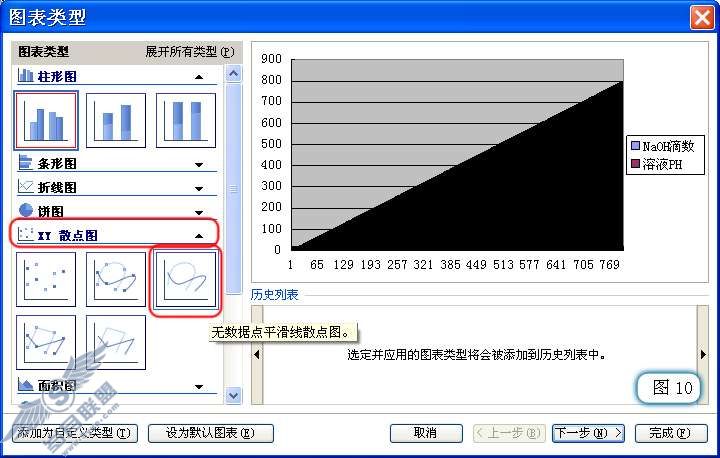This screenshot has height=458, width=720.
Task: Pick the 100% stacked column chart thumbnail
Action: 186,120
